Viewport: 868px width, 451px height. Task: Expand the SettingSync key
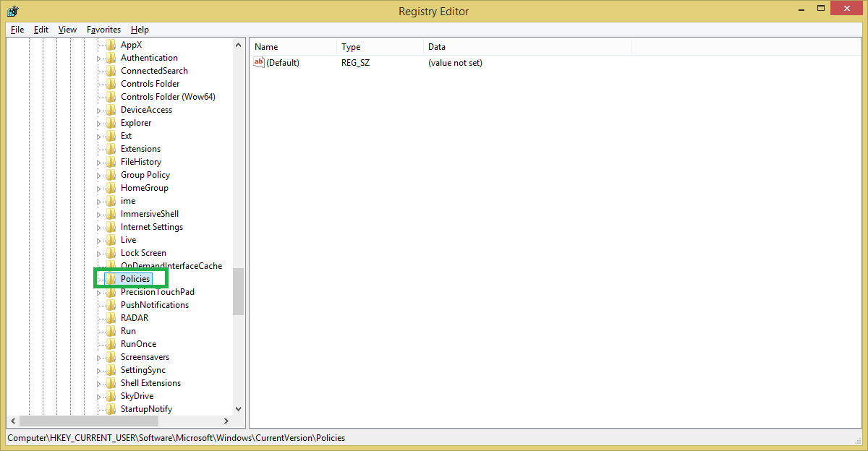coord(99,371)
